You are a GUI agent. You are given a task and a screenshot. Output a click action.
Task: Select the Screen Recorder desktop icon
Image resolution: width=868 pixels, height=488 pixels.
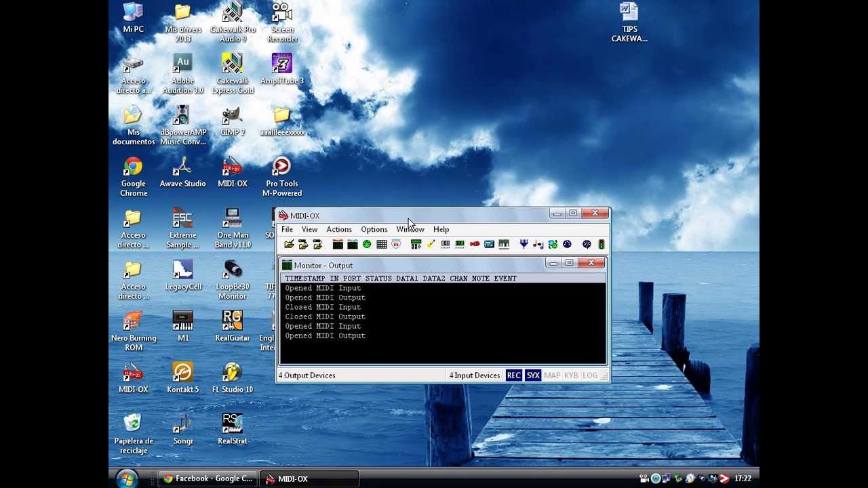tap(282, 22)
